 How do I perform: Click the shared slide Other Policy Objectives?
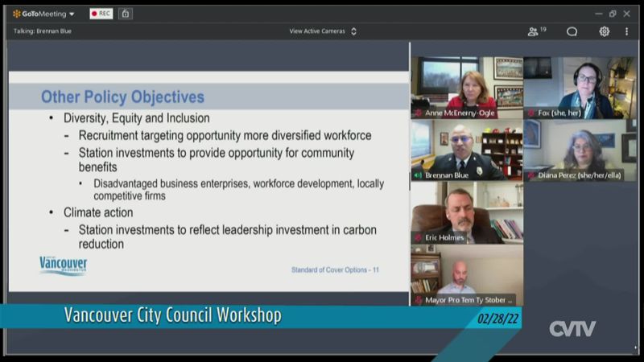208,181
